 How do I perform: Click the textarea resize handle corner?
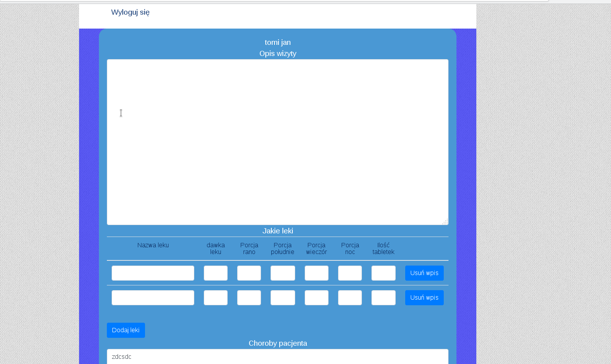[x=445, y=221]
